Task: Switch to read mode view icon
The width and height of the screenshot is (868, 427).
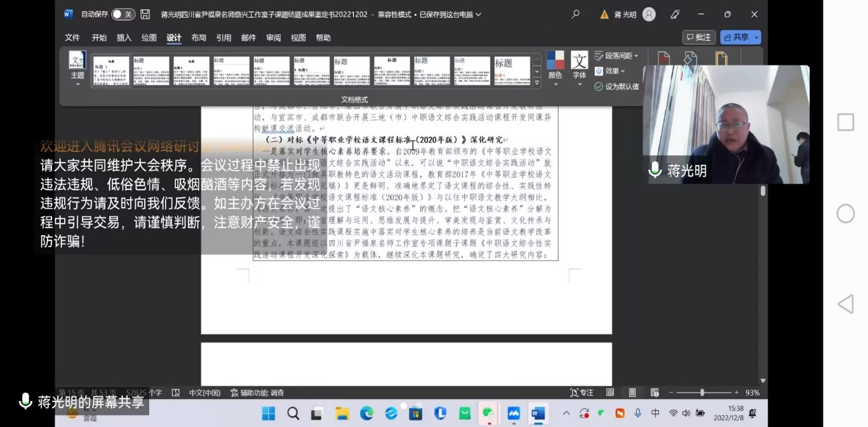Action: [x=610, y=393]
